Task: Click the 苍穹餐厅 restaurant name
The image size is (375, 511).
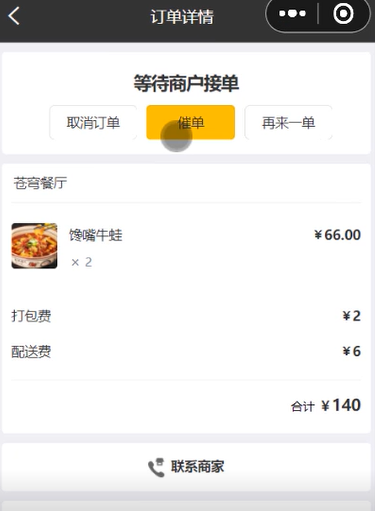Action: (x=40, y=183)
